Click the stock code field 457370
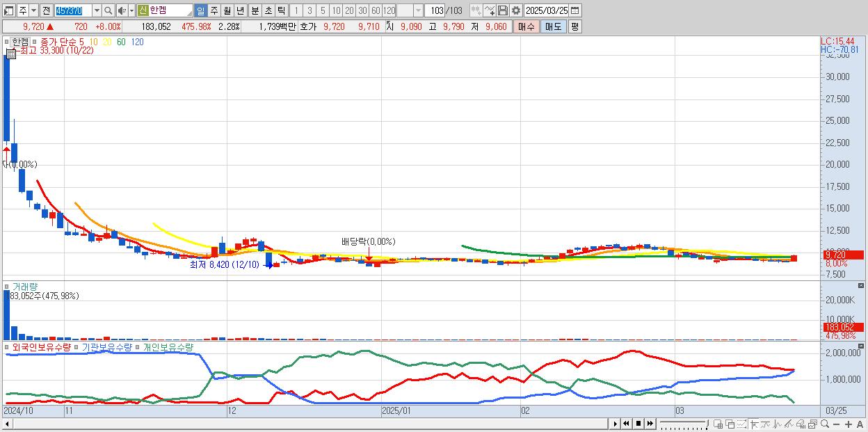 [73, 10]
